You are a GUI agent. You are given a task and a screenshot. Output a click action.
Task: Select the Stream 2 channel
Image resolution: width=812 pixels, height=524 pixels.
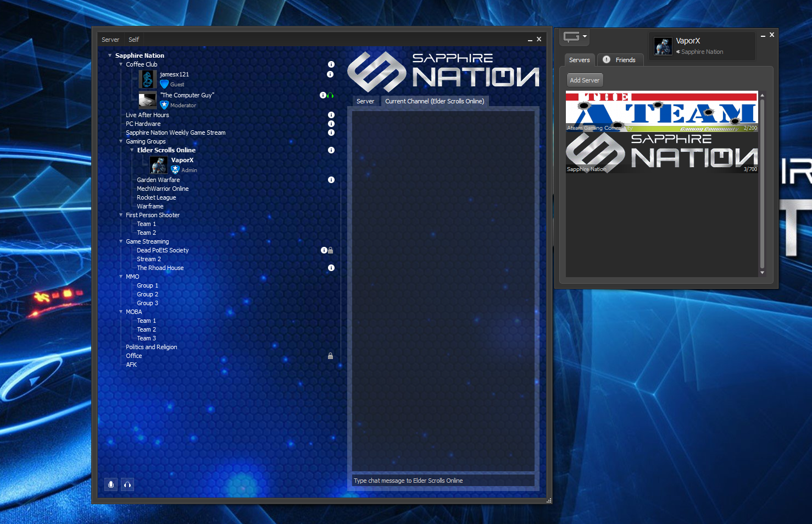pyautogui.click(x=149, y=259)
